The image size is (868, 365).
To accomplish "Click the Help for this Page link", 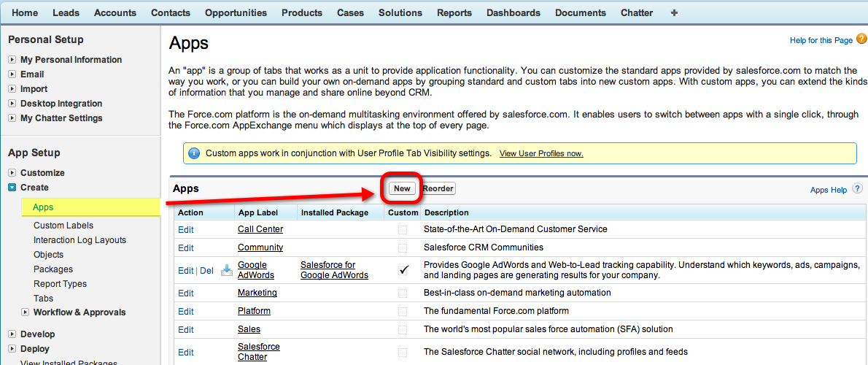I will coord(821,40).
